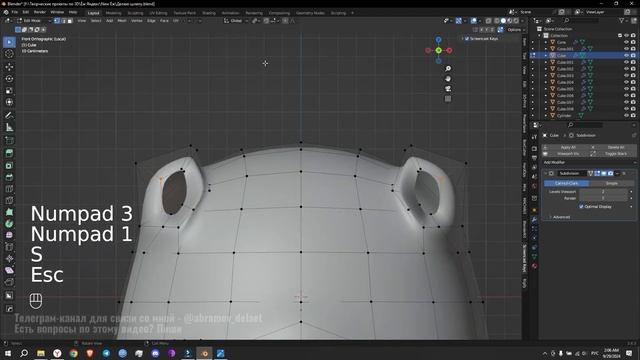Open the Vertex menu in viewport header
Viewport: 640px width, 360px height.
coord(136,20)
